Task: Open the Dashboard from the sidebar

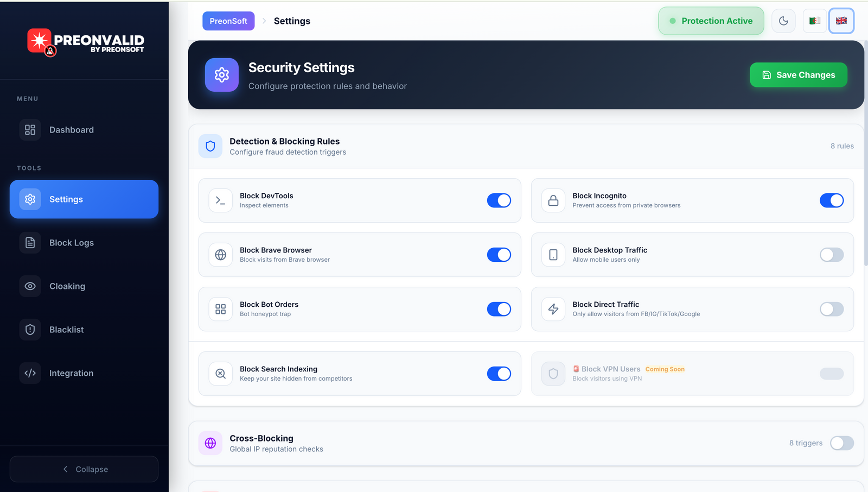Action: coord(72,130)
